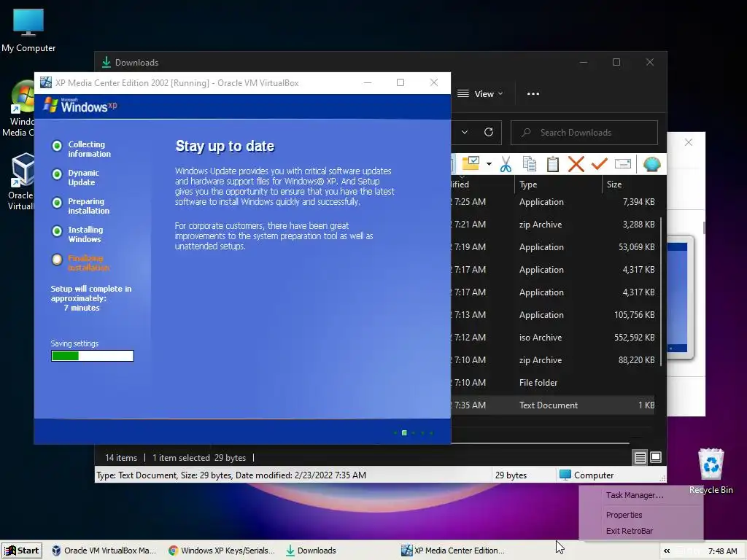
Task: Click the orange checkmark icon in toolbar
Action: coord(600,164)
